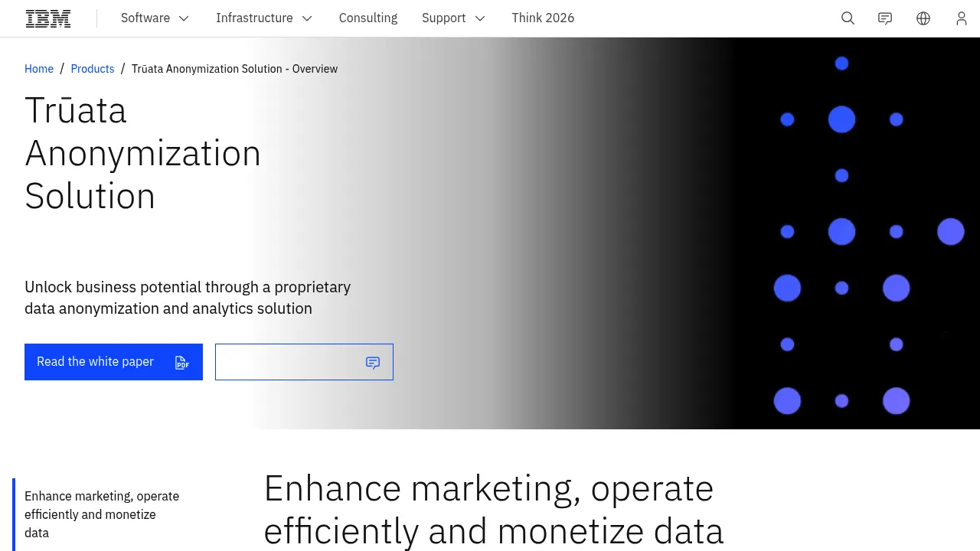Viewport: 980px width, 551px height.
Task: Select sidebar item Enhance marketing, operate efficiently
Action: pos(102,514)
